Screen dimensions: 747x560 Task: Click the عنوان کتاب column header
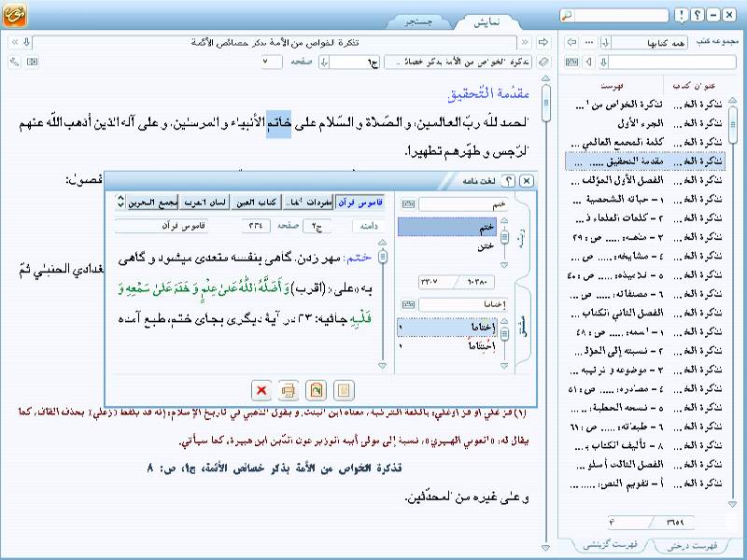694,86
